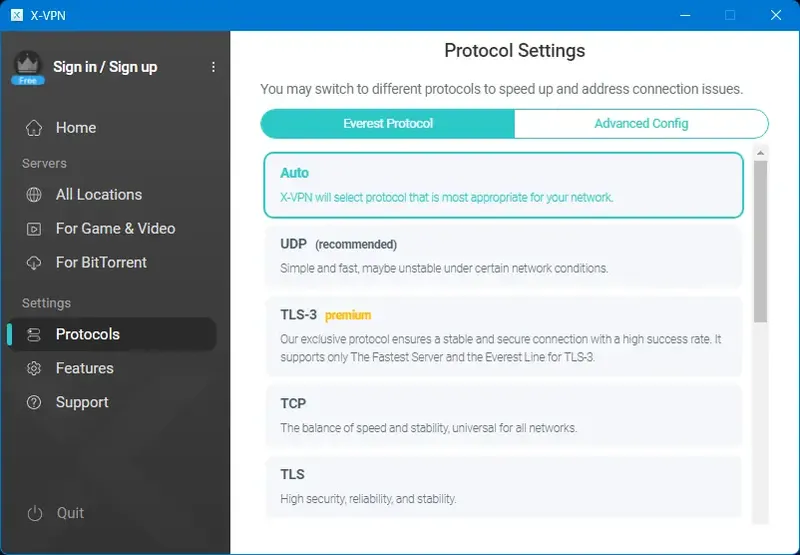
Task: Click the BitTorrent cloud download icon
Action: [34, 263]
